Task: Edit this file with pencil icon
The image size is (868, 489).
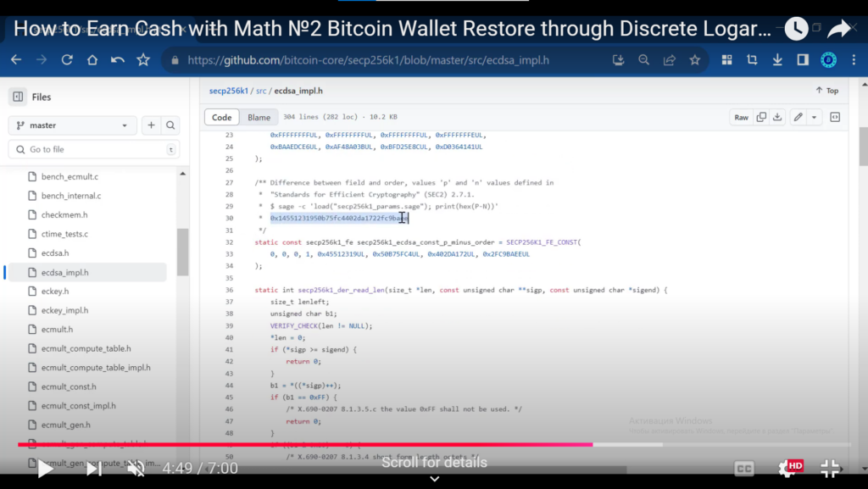Action: tap(798, 117)
